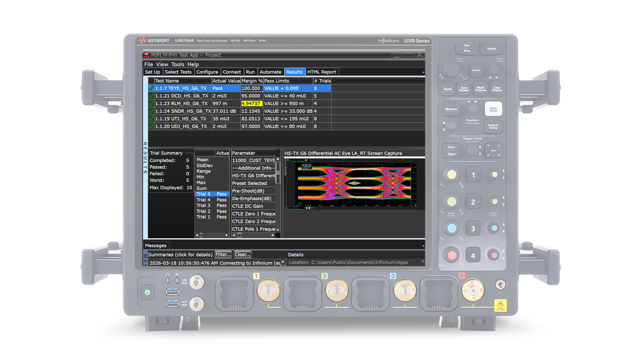
Task: Open the AC Eye screen capture thumbnail
Action: click(x=354, y=183)
